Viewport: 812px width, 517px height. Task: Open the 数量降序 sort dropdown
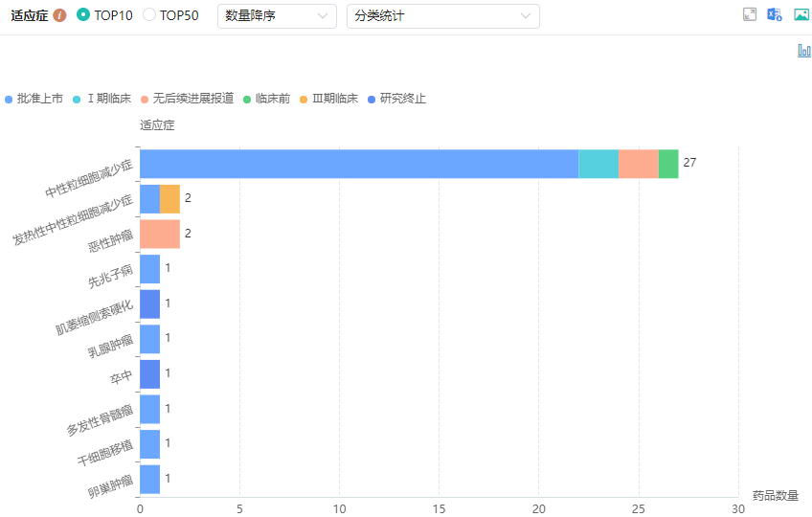pyautogui.click(x=277, y=16)
